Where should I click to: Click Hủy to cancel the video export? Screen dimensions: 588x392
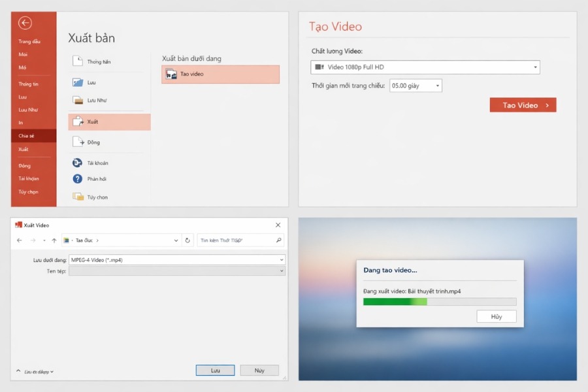click(x=497, y=316)
